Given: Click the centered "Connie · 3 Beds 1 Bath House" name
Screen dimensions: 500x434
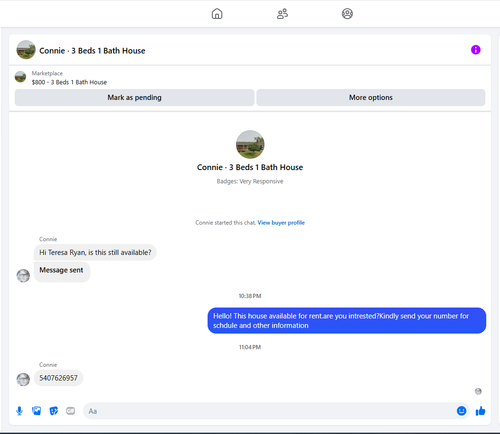Looking at the screenshot, I should coord(250,167).
